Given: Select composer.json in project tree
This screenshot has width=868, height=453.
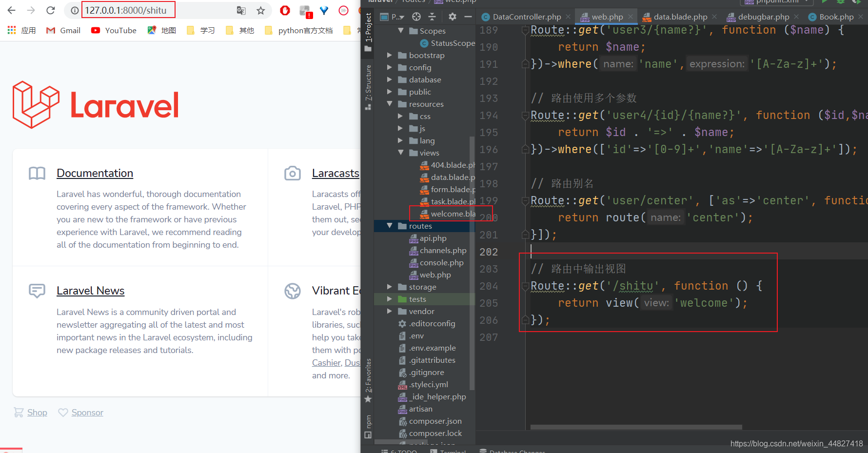Looking at the screenshot, I should click(430, 421).
